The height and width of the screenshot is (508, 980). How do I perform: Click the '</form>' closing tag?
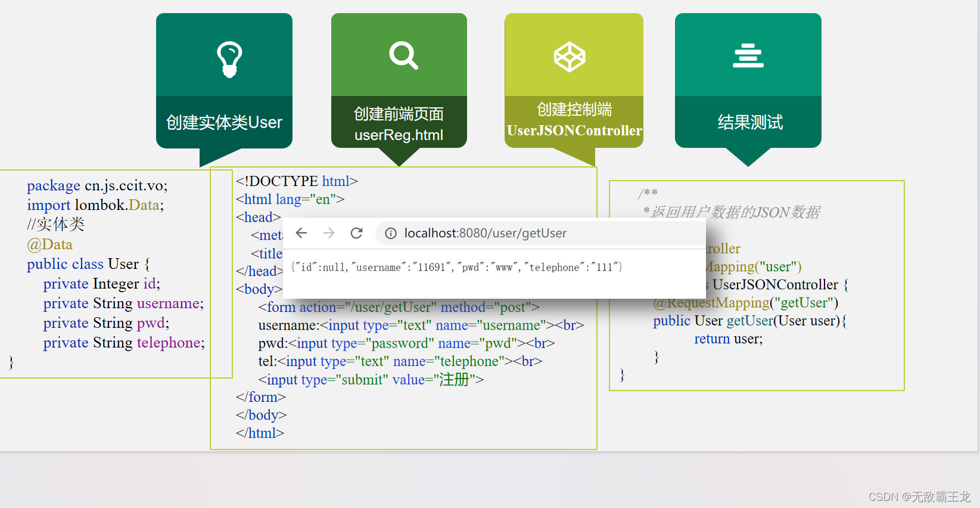pyautogui.click(x=261, y=397)
